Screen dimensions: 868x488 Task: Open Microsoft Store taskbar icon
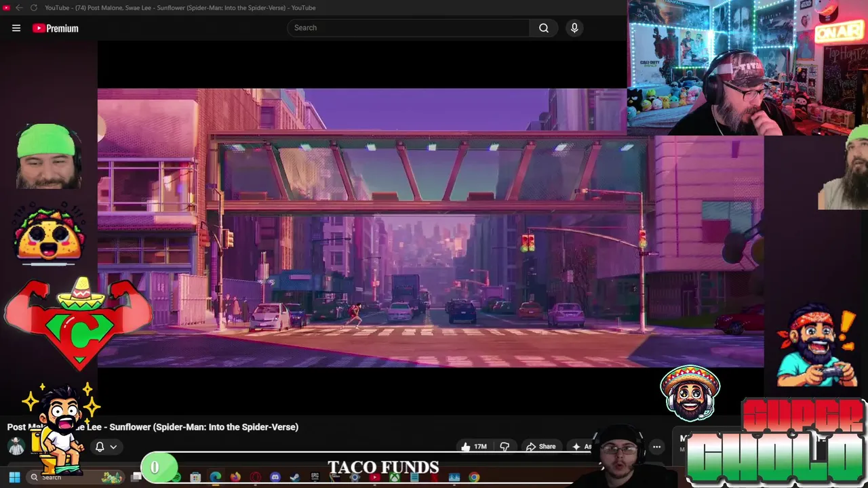pyautogui.click(x=195, y=477)
